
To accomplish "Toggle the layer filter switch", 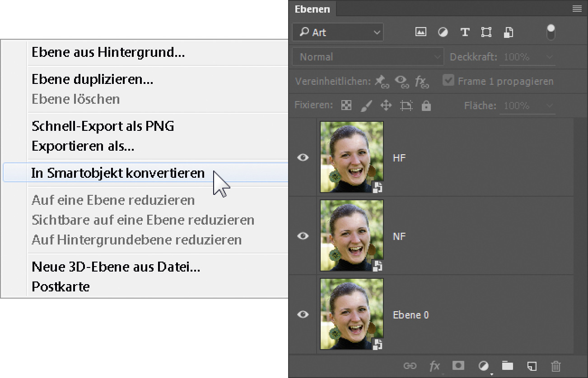I will point(551,32).
